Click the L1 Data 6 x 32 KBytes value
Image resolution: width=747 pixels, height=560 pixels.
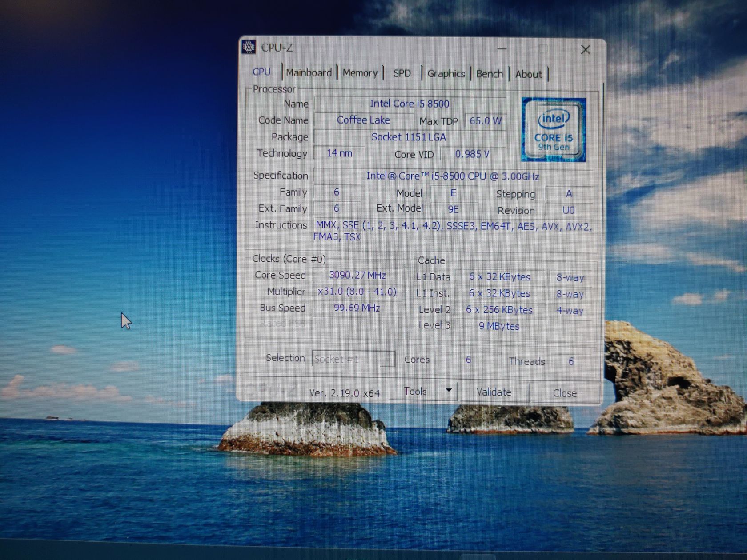pos(500,277)
